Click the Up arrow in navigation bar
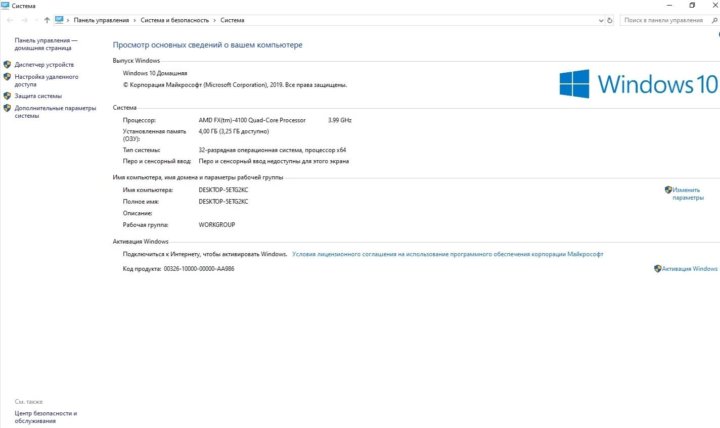This screenshot has width=720, height=428. click(47, 19)
